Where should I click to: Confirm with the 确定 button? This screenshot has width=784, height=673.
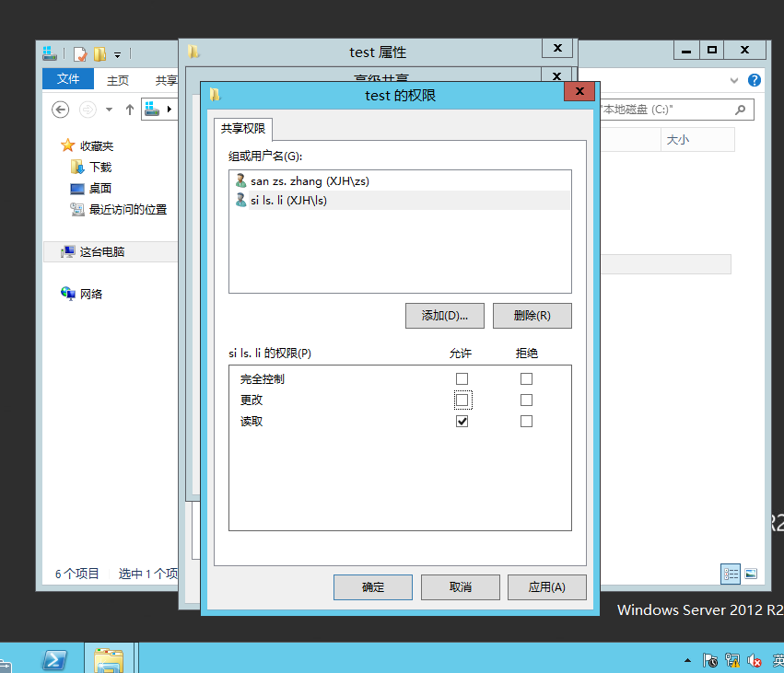[373, 587]
